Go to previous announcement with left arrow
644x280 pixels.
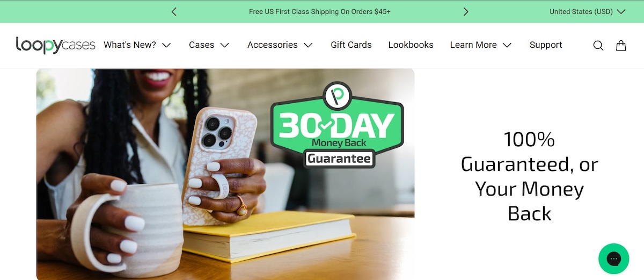pyautogui.click(x=174, y=11)
